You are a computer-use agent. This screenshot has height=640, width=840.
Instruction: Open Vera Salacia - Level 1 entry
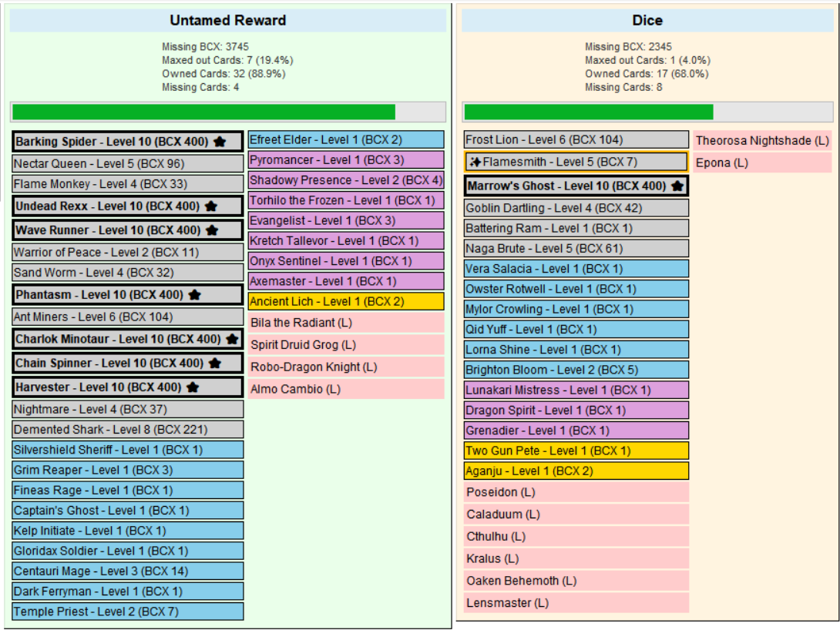click(576, 269)
